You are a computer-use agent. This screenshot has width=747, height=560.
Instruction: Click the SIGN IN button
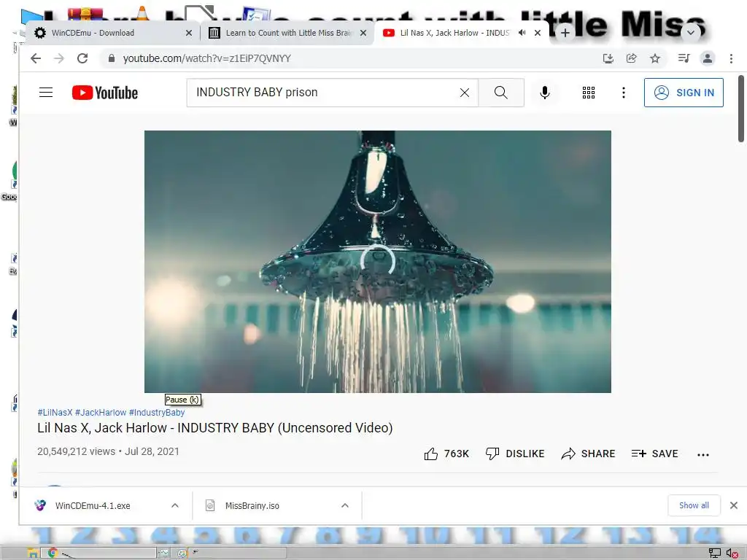click(x=684, y=93)
